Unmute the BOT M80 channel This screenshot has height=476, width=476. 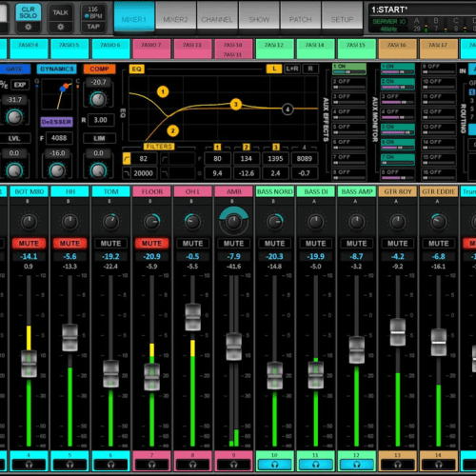29,244
